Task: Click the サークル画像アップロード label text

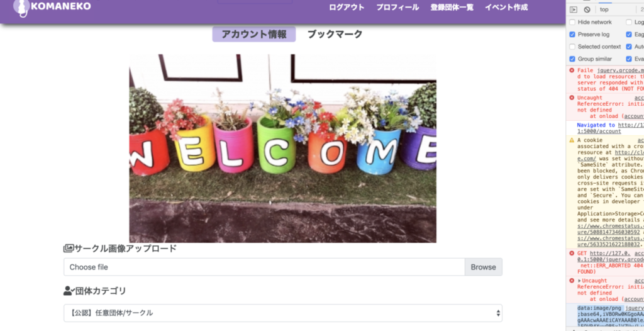Action: [x=126, y=249]
